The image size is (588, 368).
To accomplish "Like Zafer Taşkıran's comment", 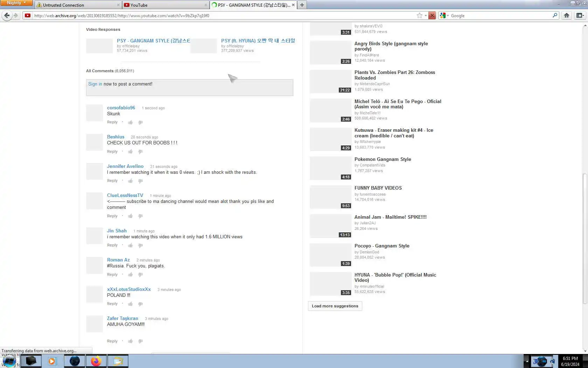I will point(130,341).
